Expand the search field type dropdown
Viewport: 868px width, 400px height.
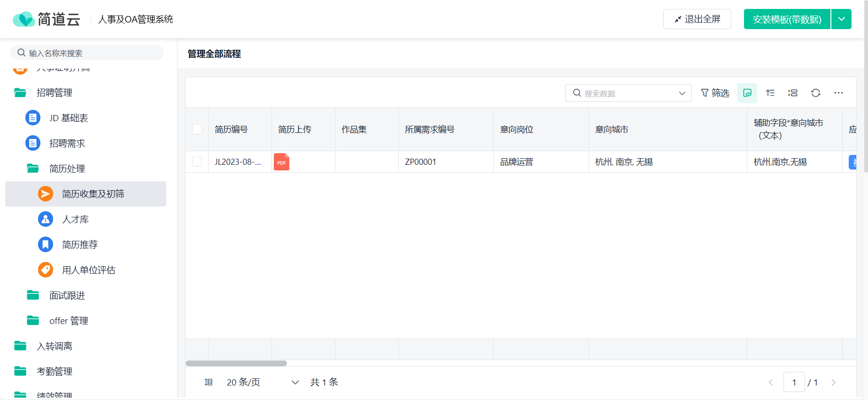[682, 93]
